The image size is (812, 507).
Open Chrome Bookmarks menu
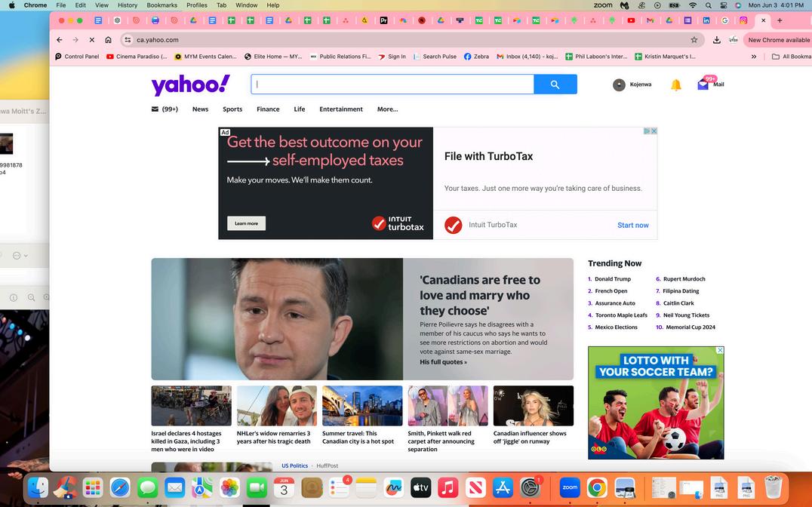tap(161, 5)
